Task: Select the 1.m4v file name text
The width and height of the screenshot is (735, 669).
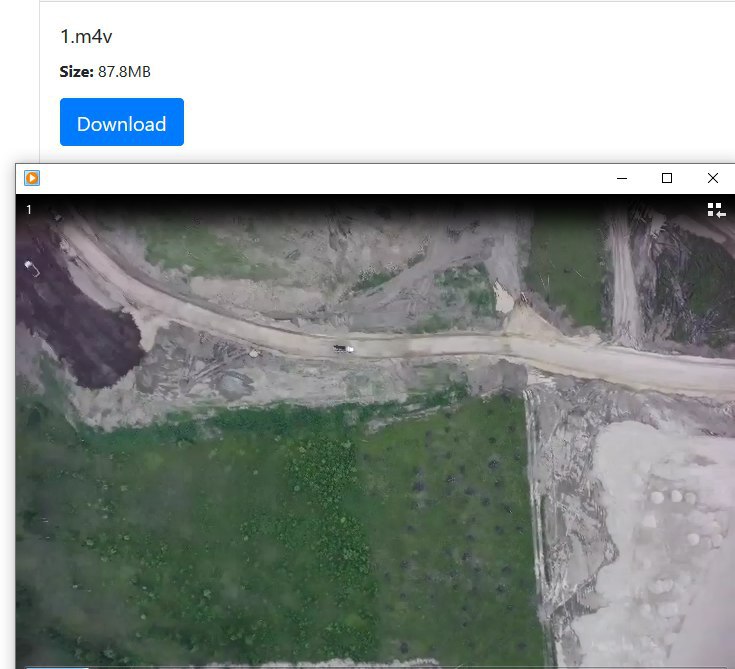Action: click(x=86, y=37)
